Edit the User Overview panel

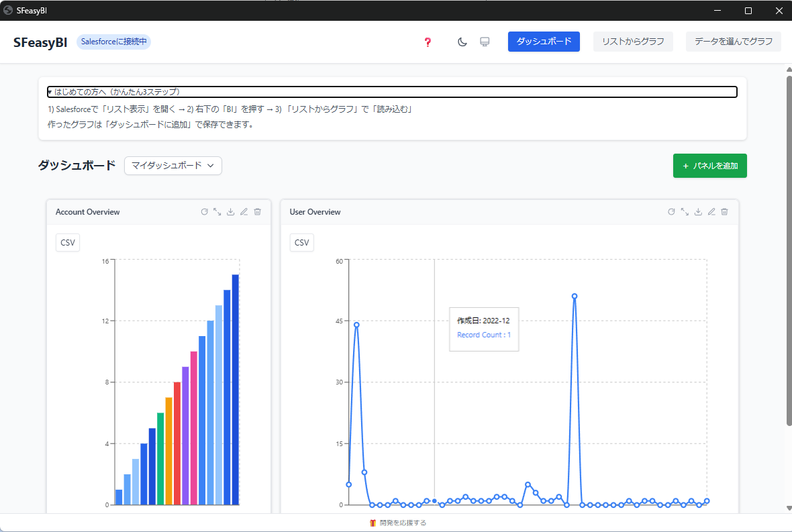(711, 211)
